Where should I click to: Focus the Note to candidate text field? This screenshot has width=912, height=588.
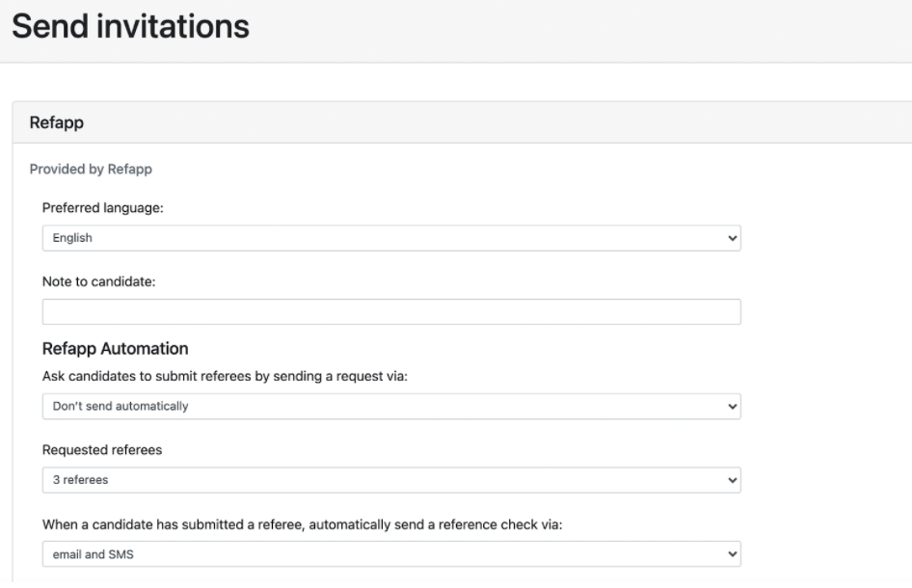coord(391,311)
